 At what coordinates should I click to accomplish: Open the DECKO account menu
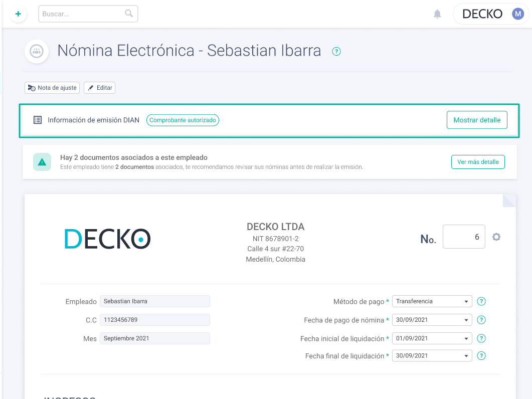click(491, 14)
